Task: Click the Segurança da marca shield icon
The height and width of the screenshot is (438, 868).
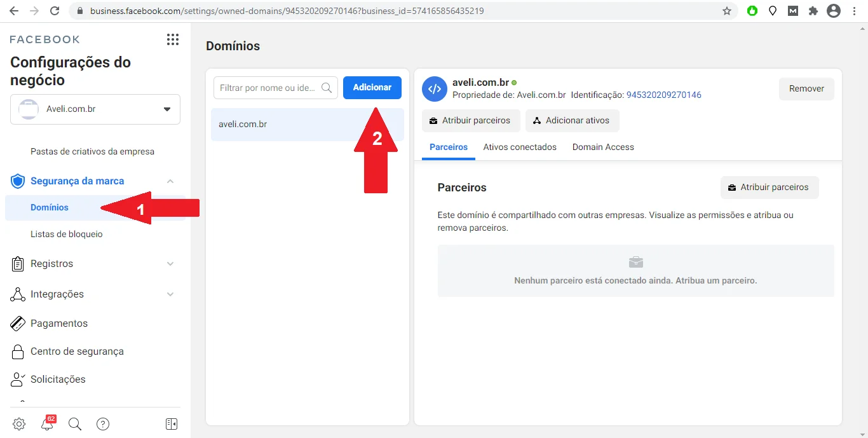Action: pos(18,181)
